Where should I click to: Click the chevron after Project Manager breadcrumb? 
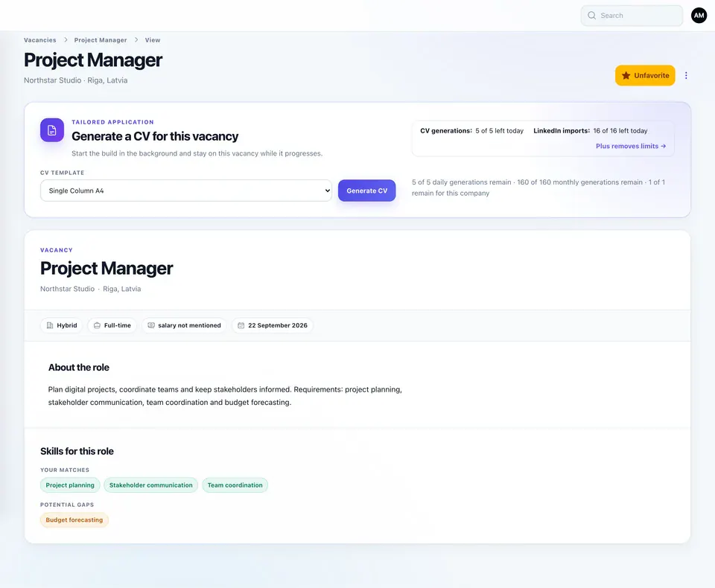coord(136,40)
